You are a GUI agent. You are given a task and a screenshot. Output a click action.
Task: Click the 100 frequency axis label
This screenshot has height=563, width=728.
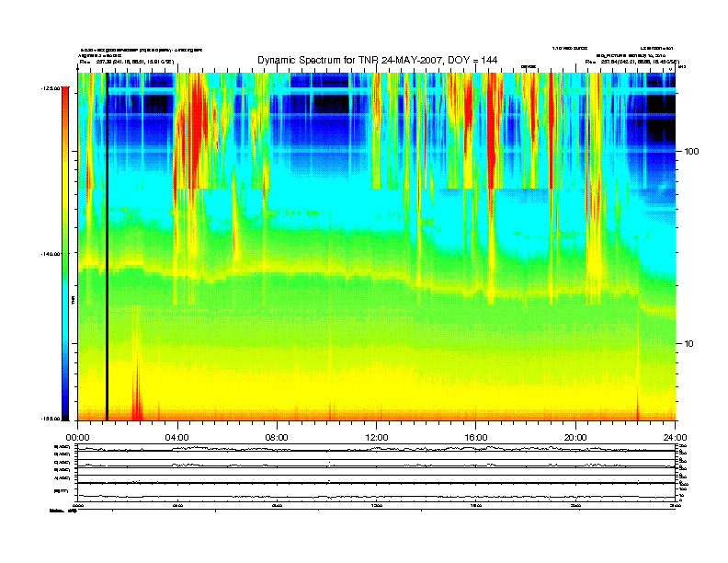(691, 152)
